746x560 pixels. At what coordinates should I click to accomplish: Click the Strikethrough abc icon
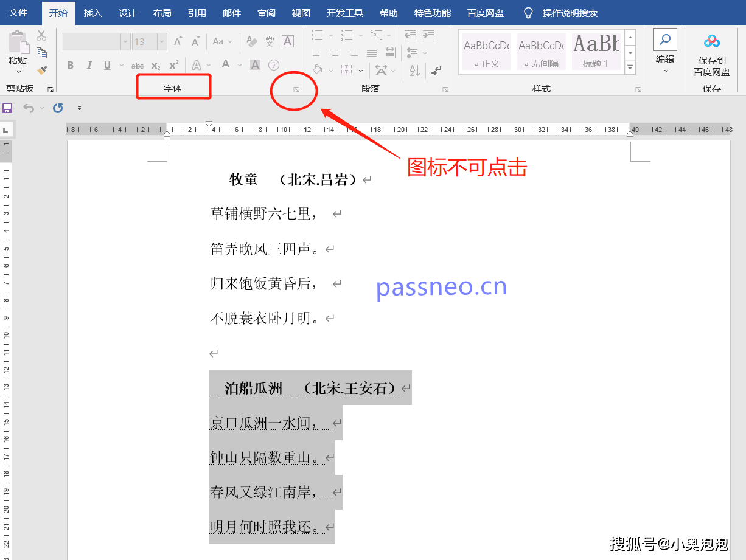click(x=138, y=66)
